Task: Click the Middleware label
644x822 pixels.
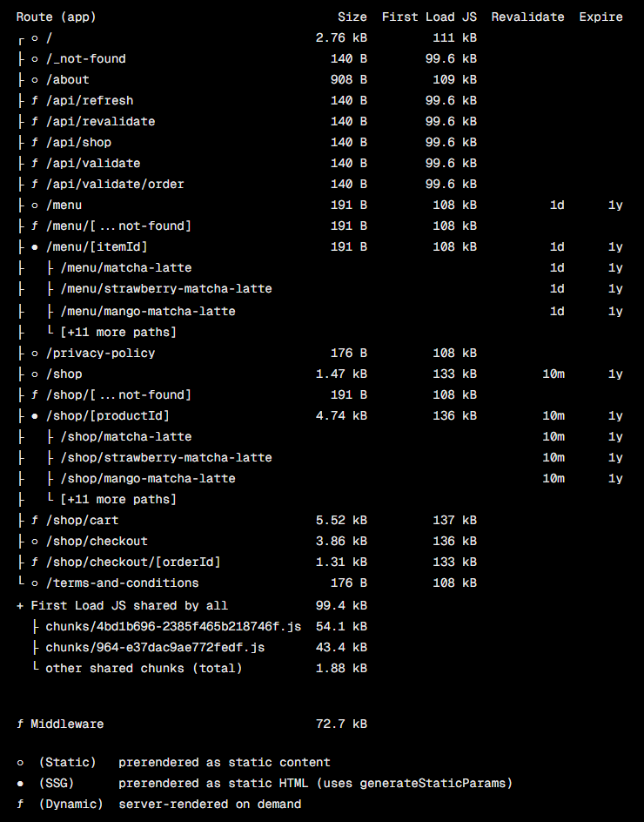Action: [67, 724]
